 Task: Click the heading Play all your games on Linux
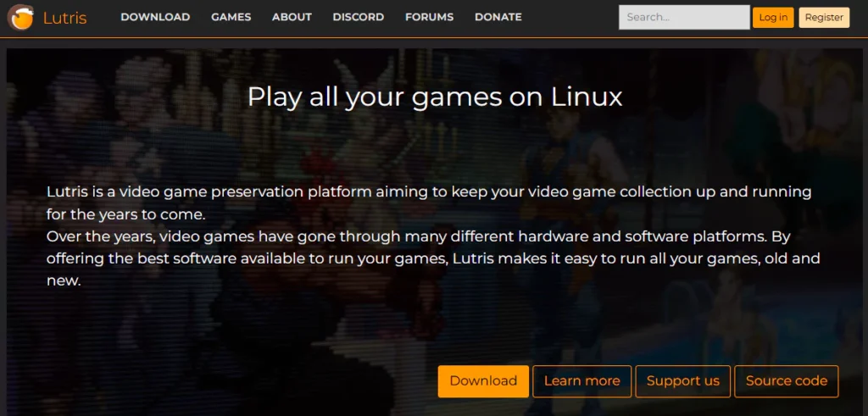(x=435, y=97)
